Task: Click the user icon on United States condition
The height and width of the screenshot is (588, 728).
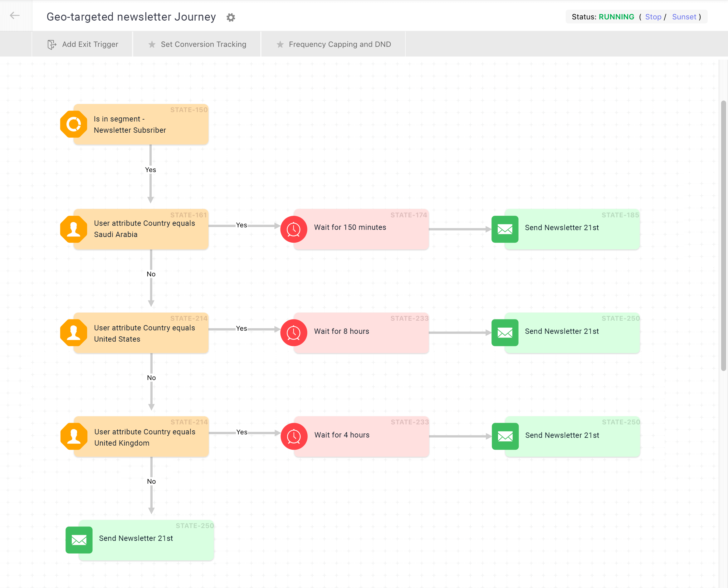Action: pyautogui.click(x=73, y=333)
